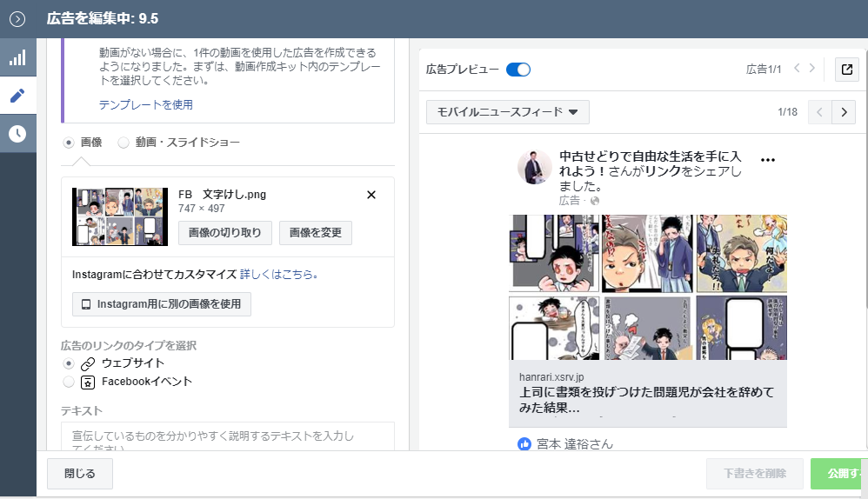Screen dimensions: 868x499
Task: Click the 画像を変更 button
Action: click(x=315, y=233)
